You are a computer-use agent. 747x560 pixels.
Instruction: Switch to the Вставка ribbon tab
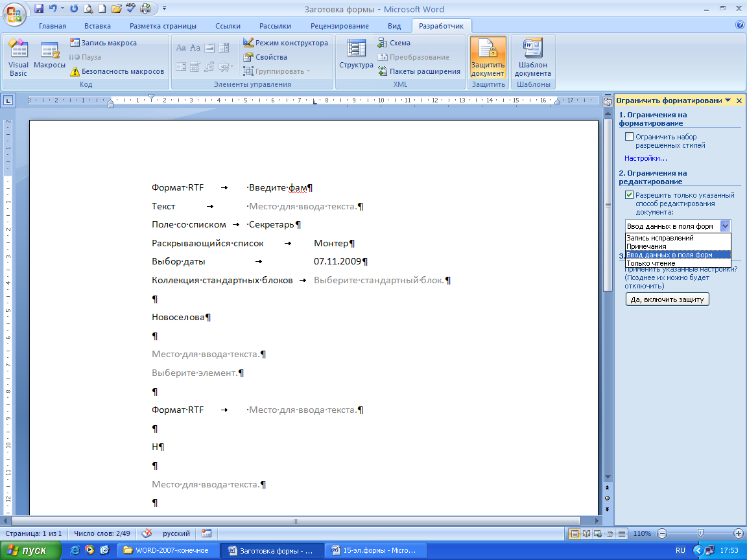tap(97, 26)
